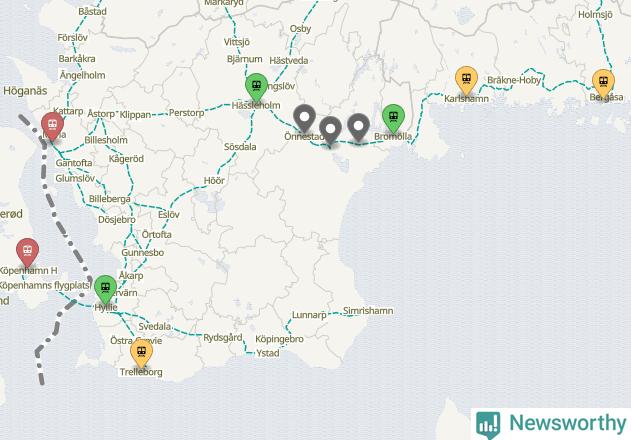Click the Klippan station label

[135, 115]
